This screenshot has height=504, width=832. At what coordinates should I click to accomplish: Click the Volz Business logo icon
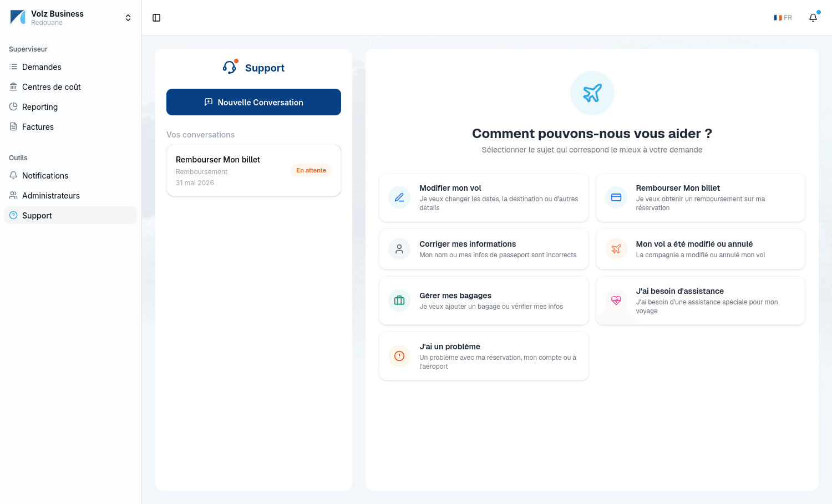(x=18, y=17)
